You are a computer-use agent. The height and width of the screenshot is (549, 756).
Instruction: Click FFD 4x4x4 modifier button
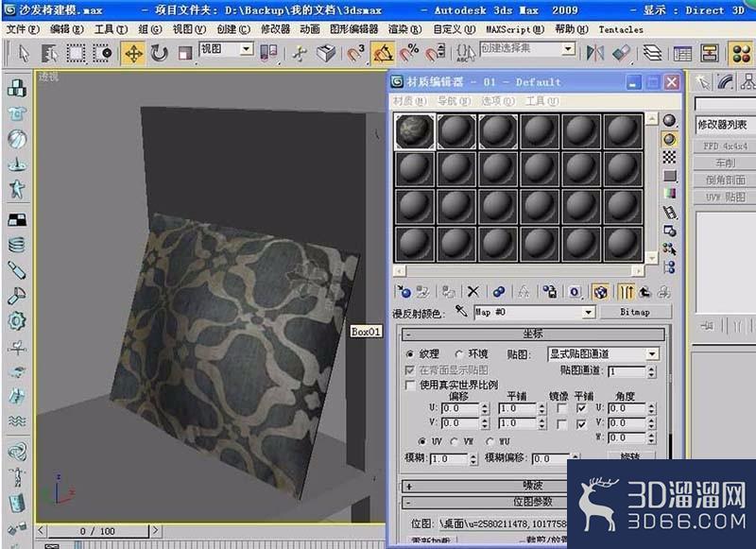(x=725, y=146)
